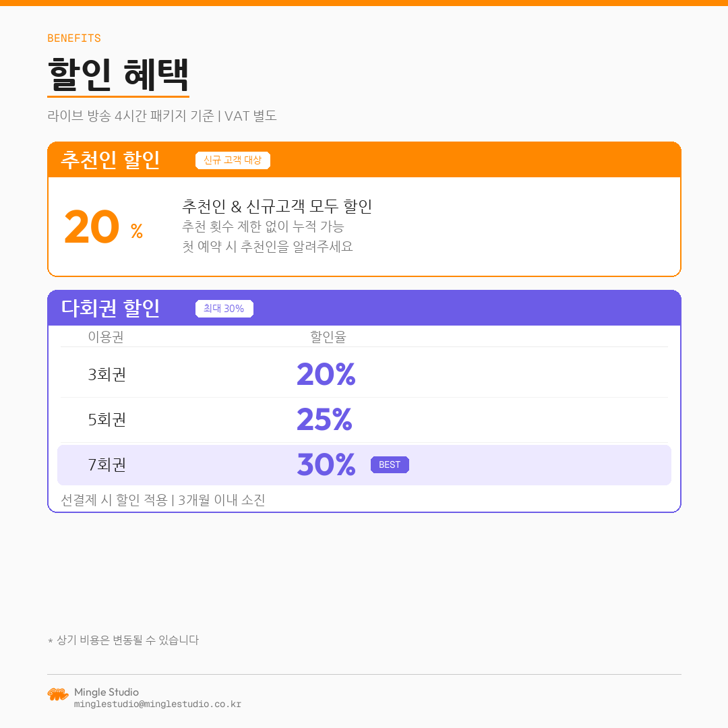
Task: Click the 추천인 할인 section header
Action: pos(111,160)
